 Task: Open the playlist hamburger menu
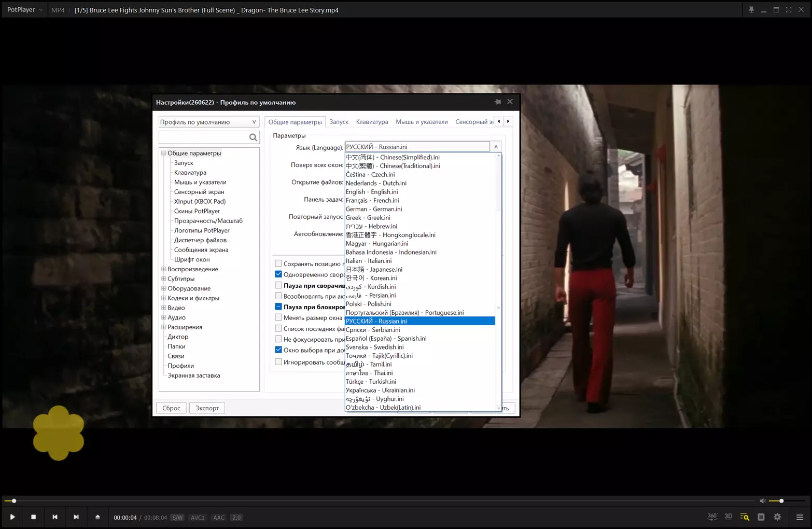800,517
